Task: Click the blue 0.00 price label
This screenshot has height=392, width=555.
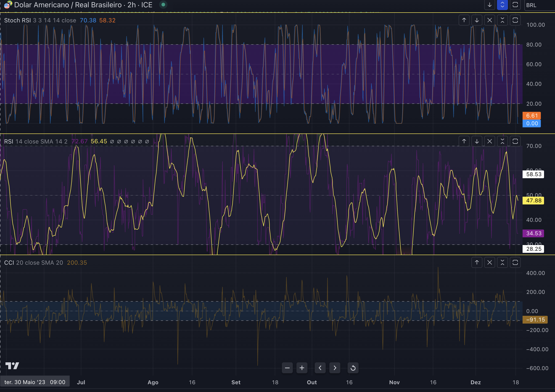Action: click(531, 123)
